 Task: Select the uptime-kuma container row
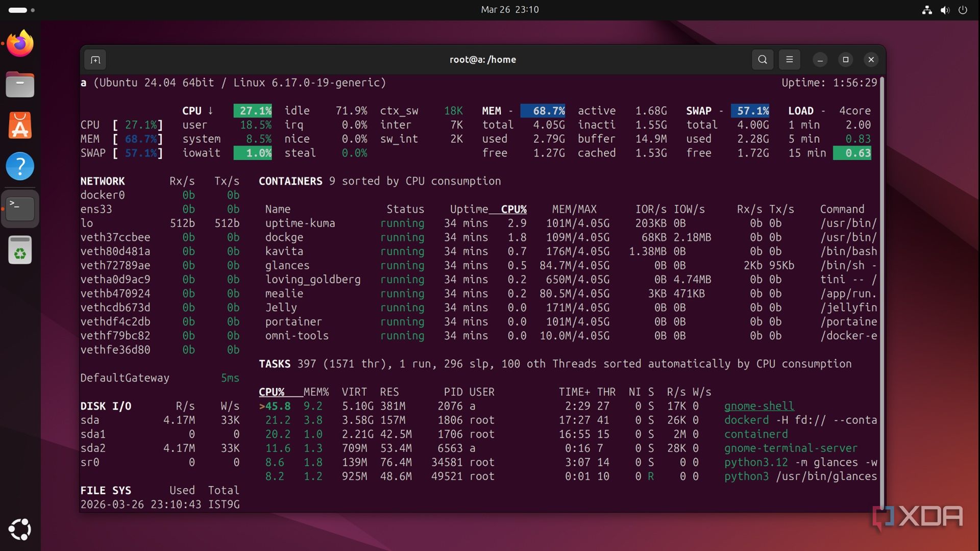tap(571, 223)
